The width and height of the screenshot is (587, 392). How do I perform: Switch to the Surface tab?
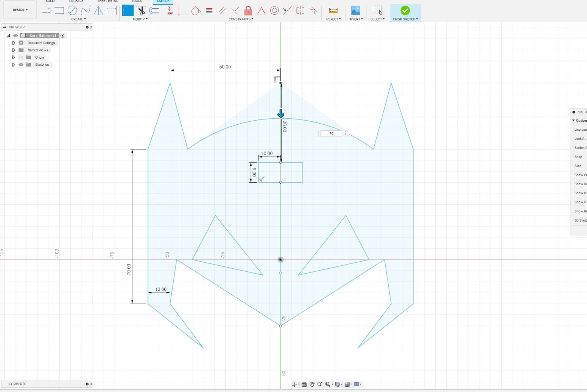point(76,2)
